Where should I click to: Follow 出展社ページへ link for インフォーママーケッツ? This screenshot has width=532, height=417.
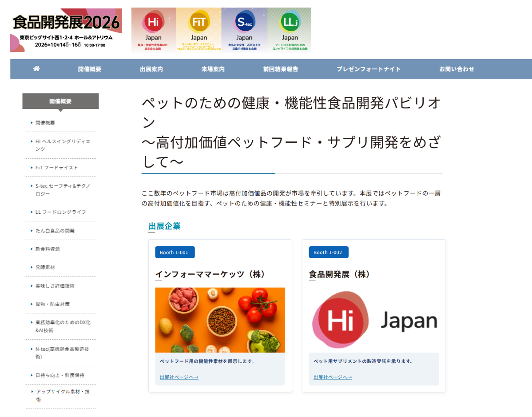179,377
